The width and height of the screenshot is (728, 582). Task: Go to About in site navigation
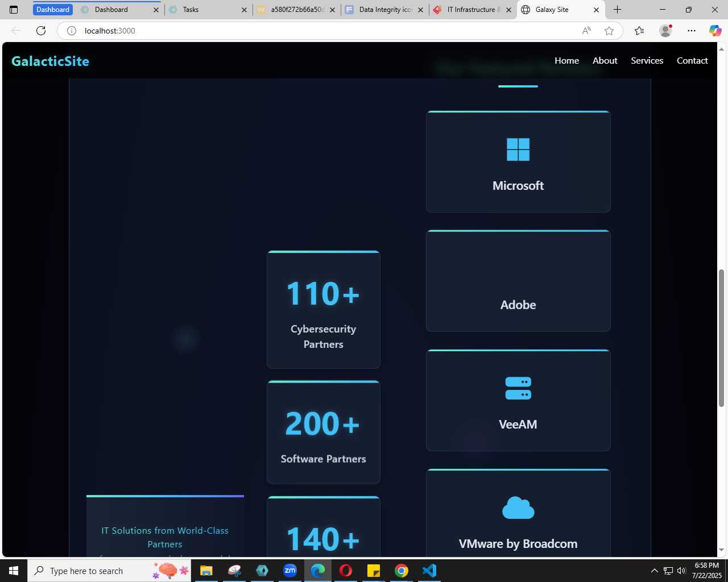[605, 61]
